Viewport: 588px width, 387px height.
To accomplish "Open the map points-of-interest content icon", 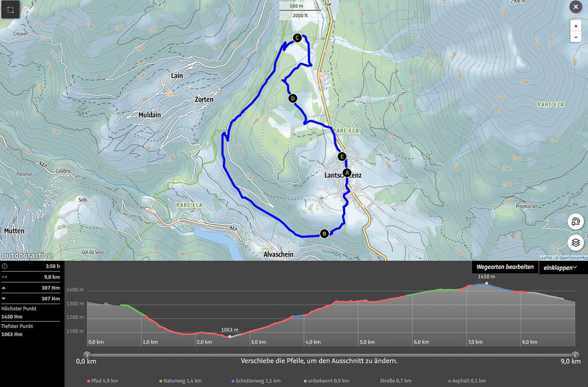I will 576,221.
